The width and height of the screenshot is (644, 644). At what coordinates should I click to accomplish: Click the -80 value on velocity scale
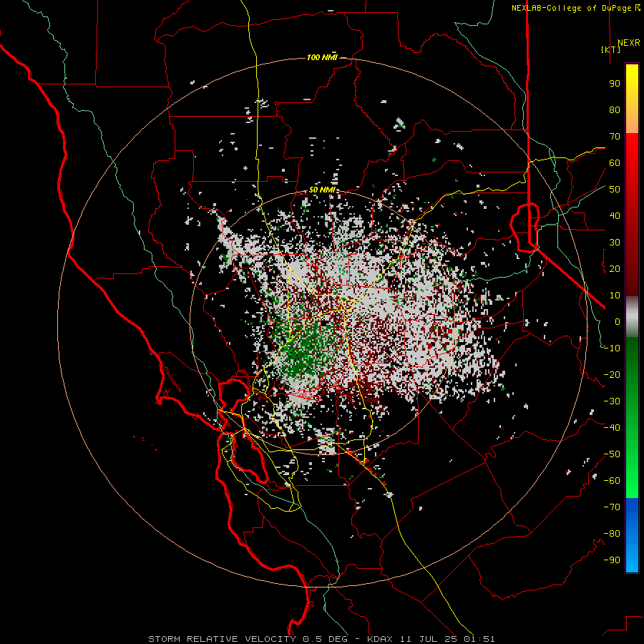coord(612,534)
